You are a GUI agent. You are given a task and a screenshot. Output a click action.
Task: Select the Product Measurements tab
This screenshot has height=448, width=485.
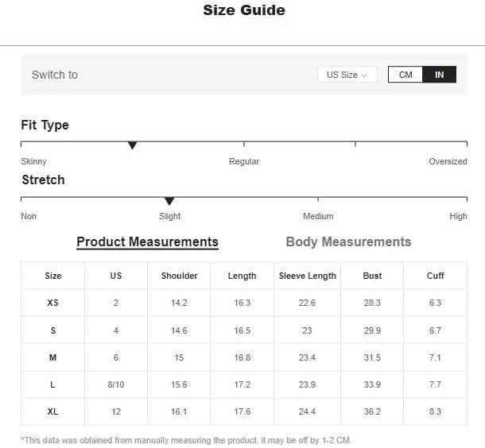(147, 242)
